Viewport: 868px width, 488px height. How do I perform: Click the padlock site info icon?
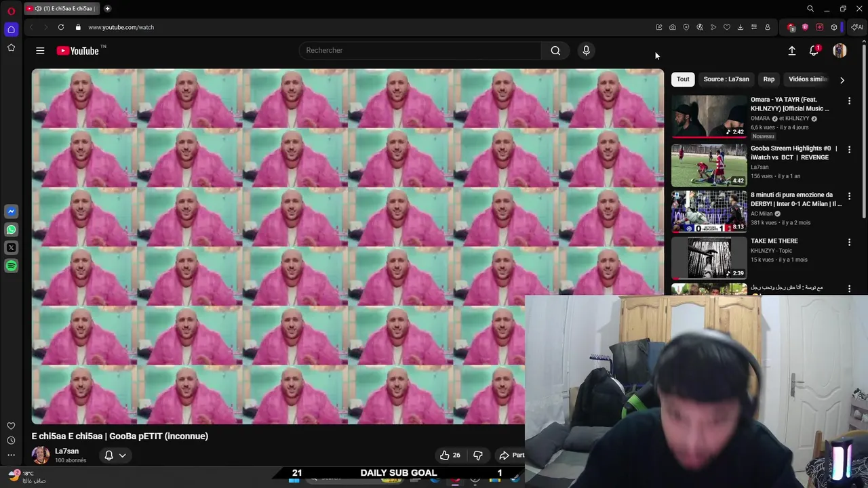(78, 27)
